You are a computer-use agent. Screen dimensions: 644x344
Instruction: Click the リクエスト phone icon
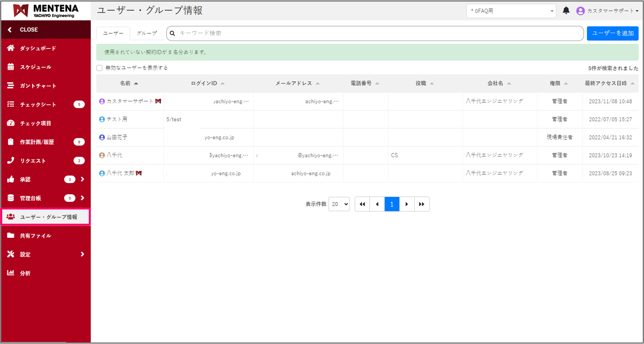tap(11, 161)
